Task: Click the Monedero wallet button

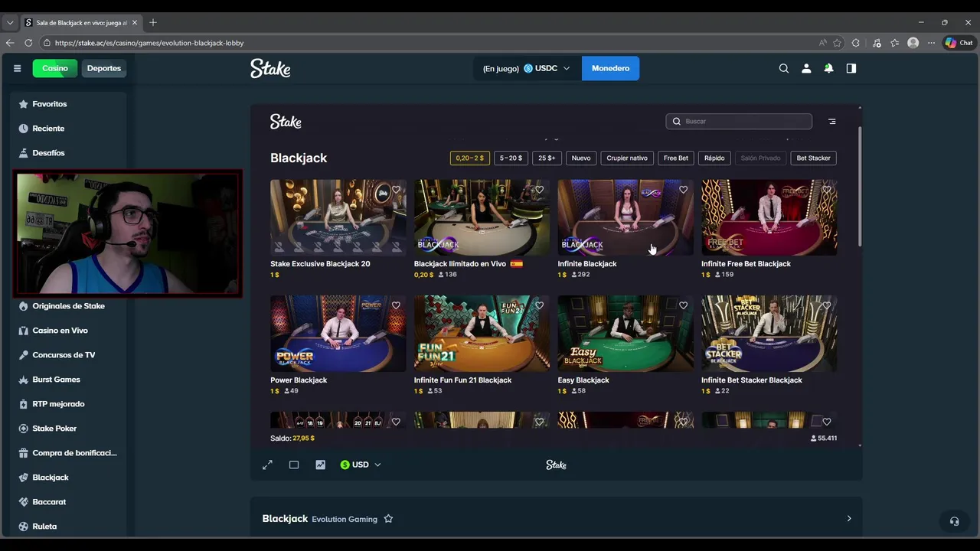Action: [610, 68]
